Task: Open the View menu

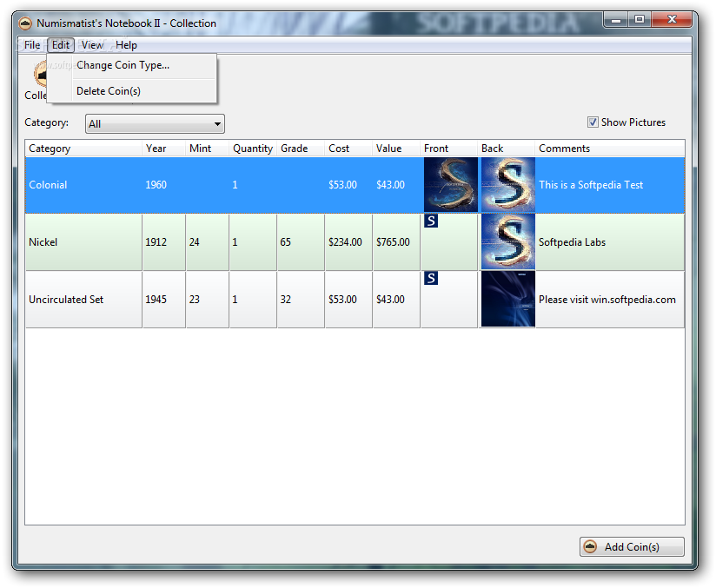Action: click(x=92, y=45)
